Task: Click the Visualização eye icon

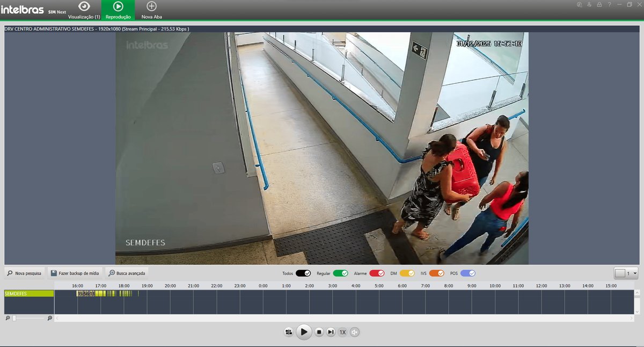Action: coord(84,6)
